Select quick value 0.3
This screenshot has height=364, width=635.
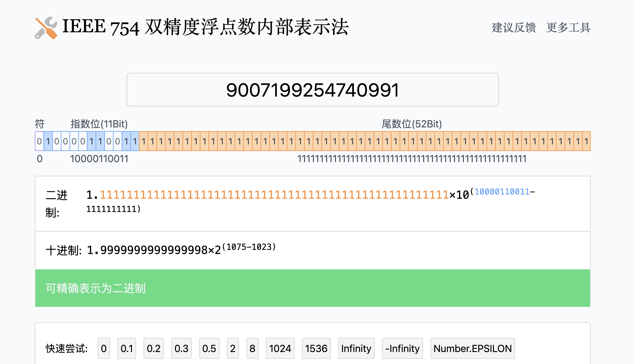click(181, 348)
